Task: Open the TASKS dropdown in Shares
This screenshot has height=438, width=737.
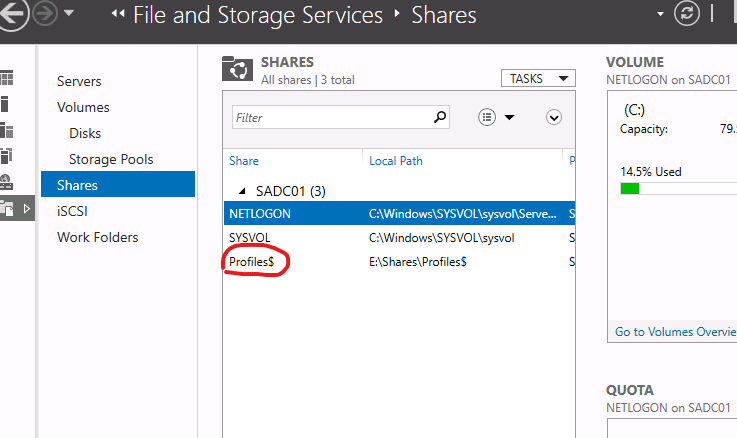Action: point(538,79)
